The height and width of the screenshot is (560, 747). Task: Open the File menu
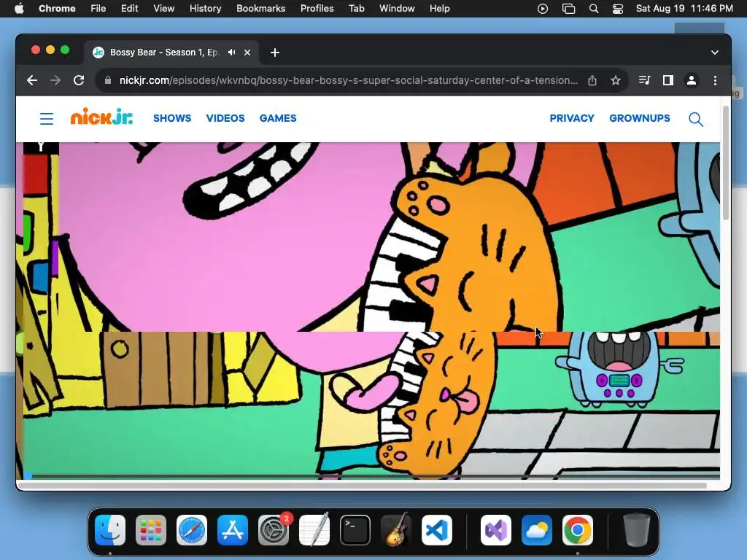click(98, 9)
